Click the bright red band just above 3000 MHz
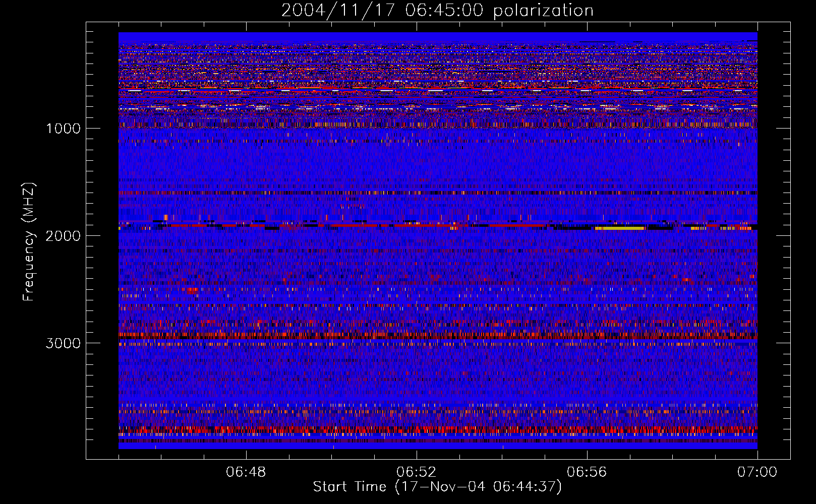Viewport: 816px width, 504px height. [438, 334]
